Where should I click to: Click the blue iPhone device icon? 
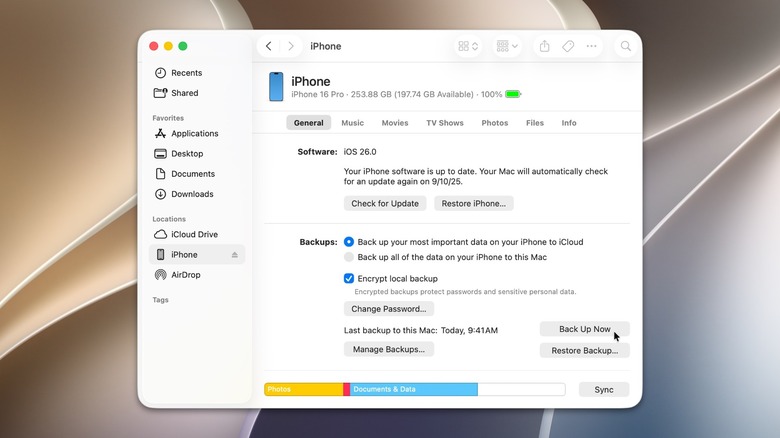[x=276, y=87]
